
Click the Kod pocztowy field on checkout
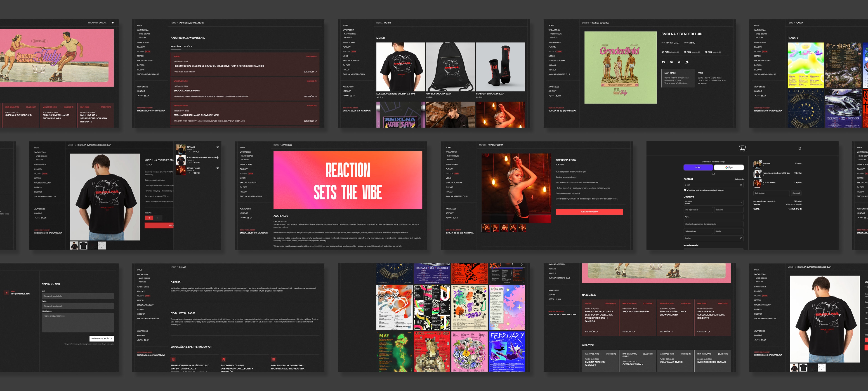pyautogui.click(x=698, y=231)
